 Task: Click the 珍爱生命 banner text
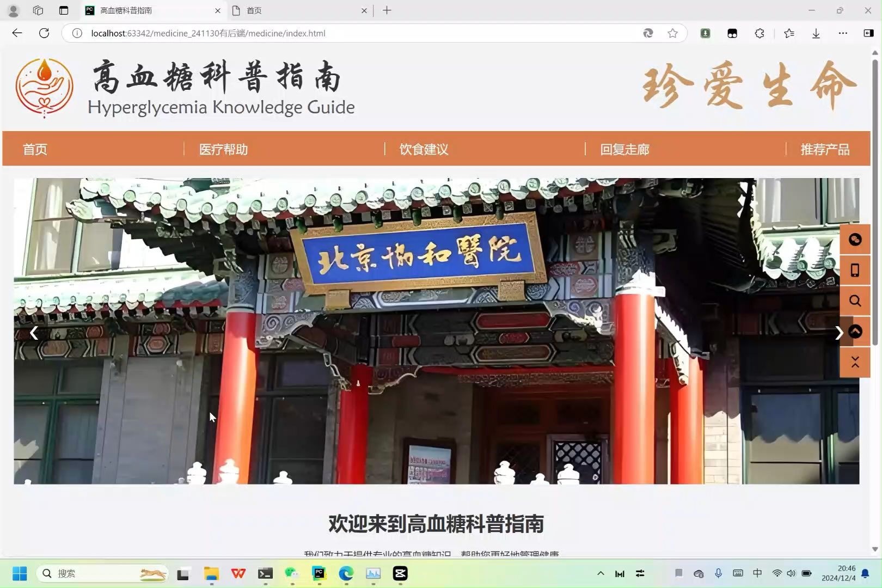[750, 85]
